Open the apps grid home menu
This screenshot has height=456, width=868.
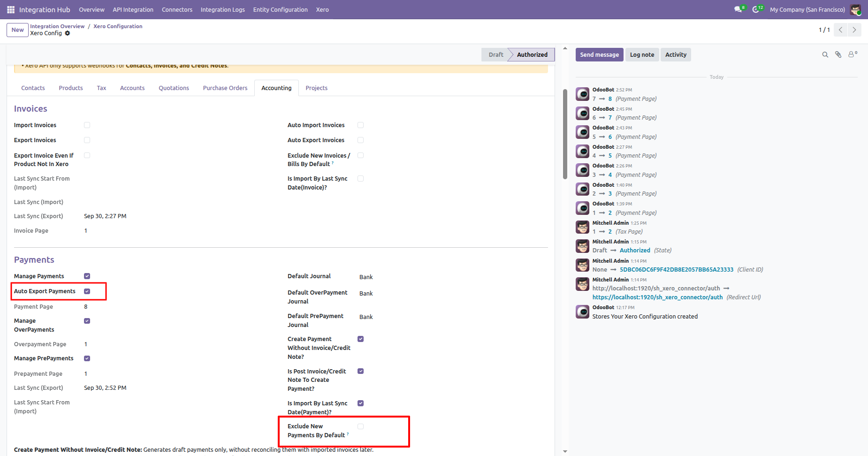[11, 9]
